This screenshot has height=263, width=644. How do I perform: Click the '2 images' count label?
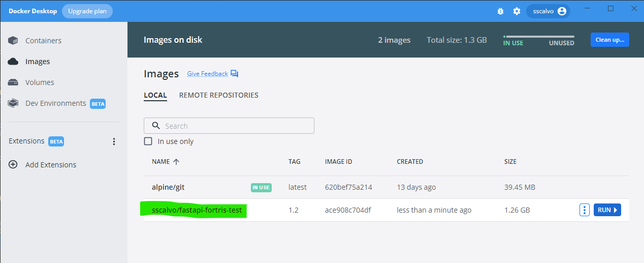click(394, 40)
